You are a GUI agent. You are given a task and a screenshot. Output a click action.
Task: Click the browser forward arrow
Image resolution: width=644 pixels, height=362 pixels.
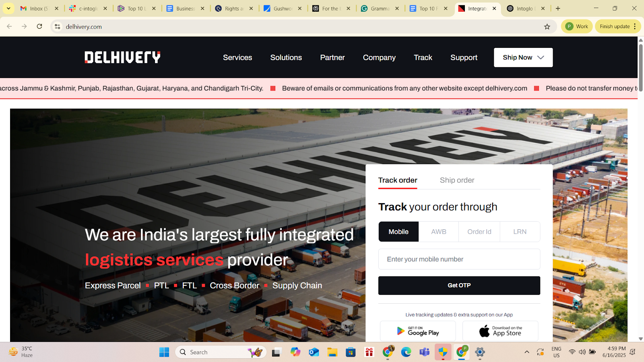point(24,27)
